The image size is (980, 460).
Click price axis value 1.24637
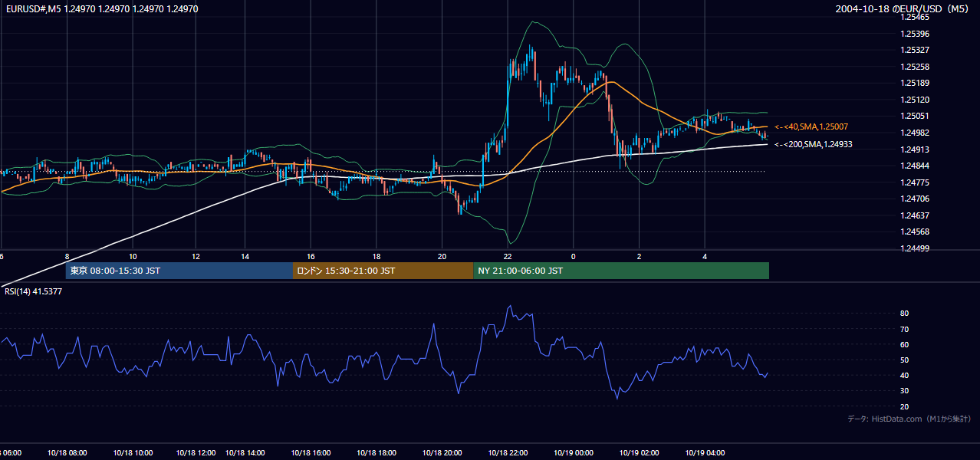(x=915, y=215)
